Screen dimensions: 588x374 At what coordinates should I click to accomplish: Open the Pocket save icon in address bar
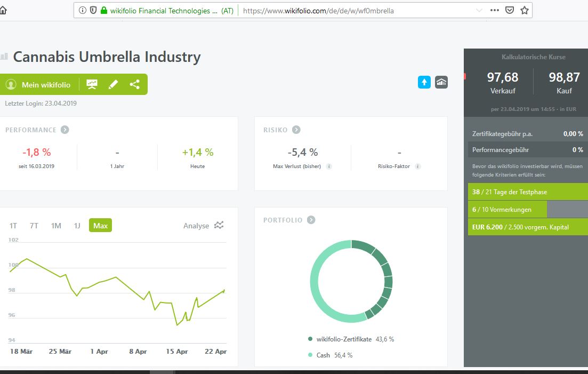pos(510,10)
